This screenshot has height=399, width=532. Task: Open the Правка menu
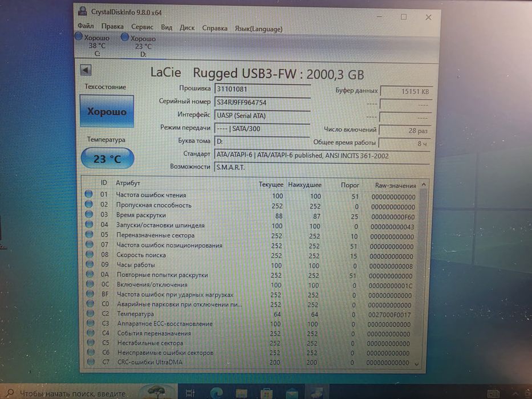[112, 26]
